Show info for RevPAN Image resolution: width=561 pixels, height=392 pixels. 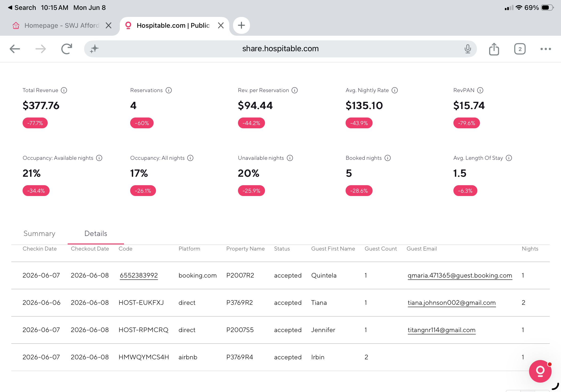480,90
